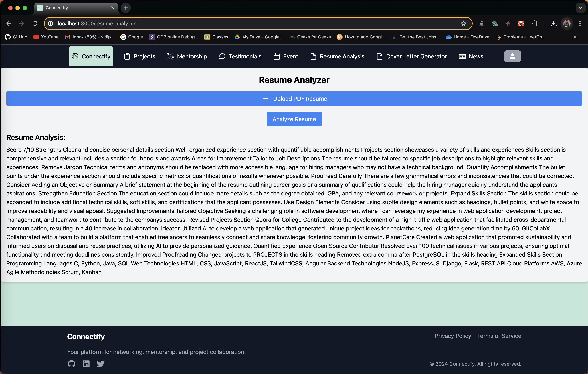Click the localhost address bar field

tap(244, 24)
